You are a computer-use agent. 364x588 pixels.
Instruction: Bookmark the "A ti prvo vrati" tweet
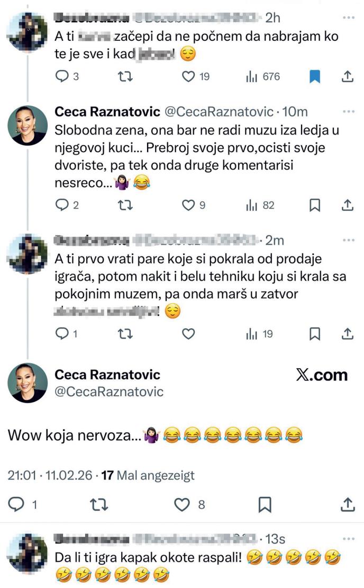pos(315,334)
